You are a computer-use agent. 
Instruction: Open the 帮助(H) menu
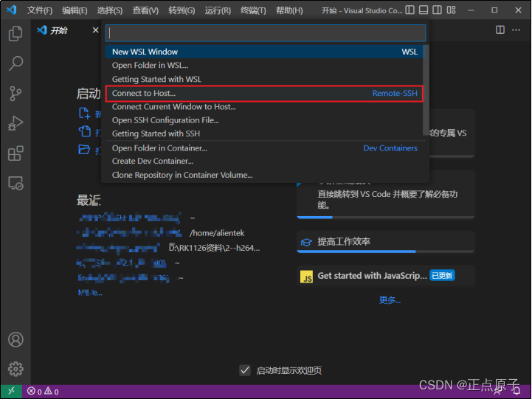(x=289, y=10)
